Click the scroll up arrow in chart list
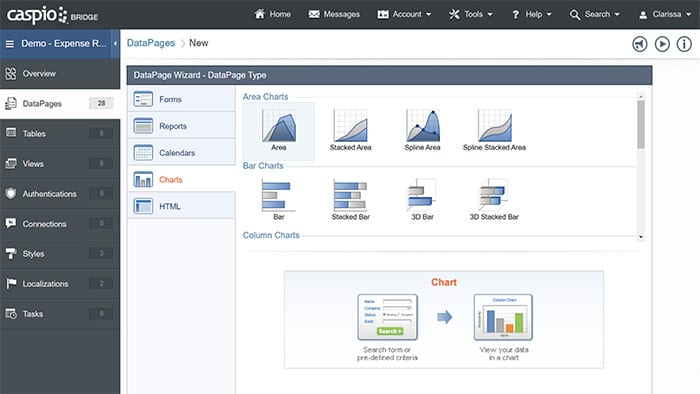 (641, 96)
